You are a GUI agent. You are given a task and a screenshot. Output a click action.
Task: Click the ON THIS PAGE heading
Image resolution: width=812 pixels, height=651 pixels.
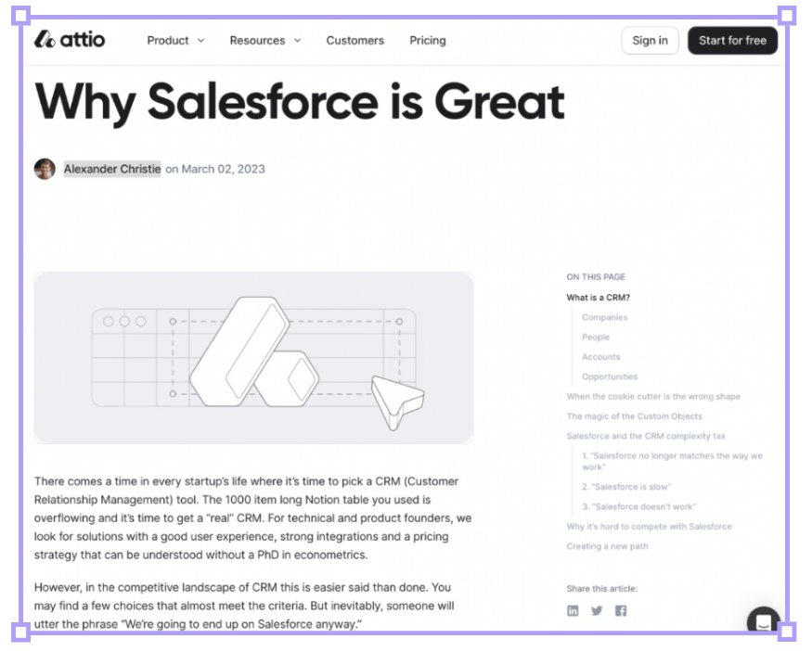click(x=596, y=277)
